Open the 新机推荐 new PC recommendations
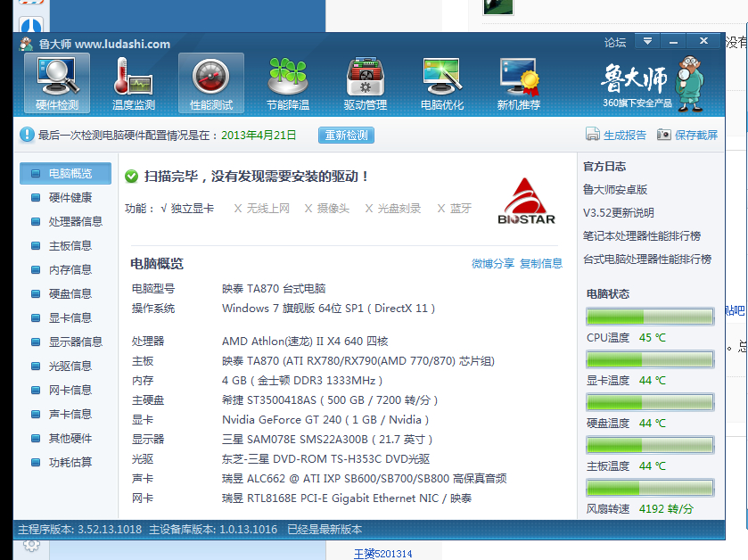Image resolution: width=748 pixels, height=560 pixels. 519,84
